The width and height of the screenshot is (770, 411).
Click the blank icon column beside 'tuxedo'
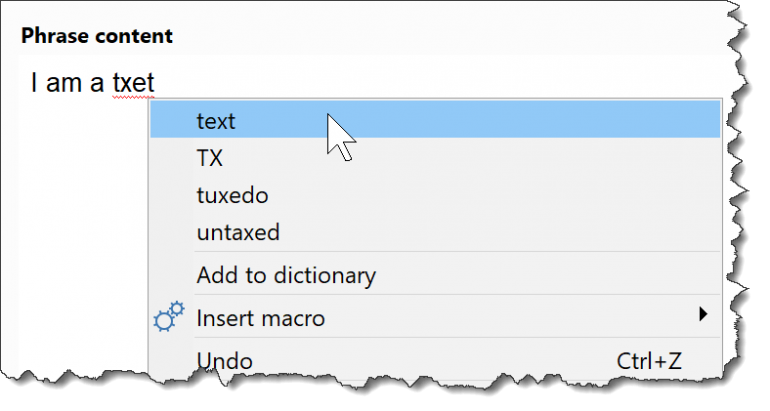point(172,195)
